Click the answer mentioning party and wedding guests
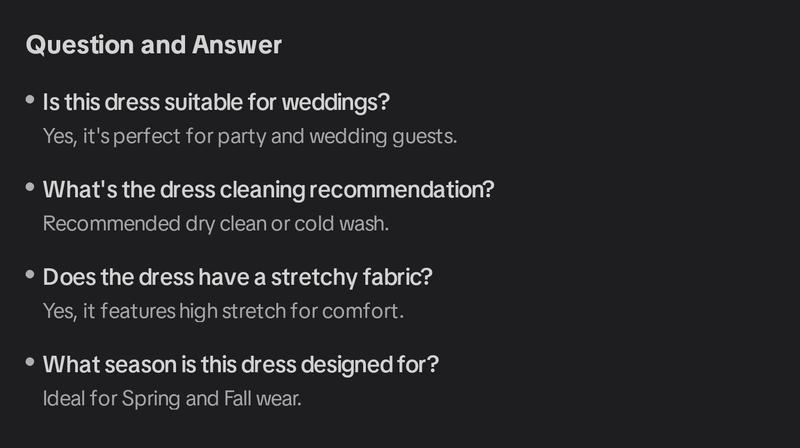 pos(249,137)
